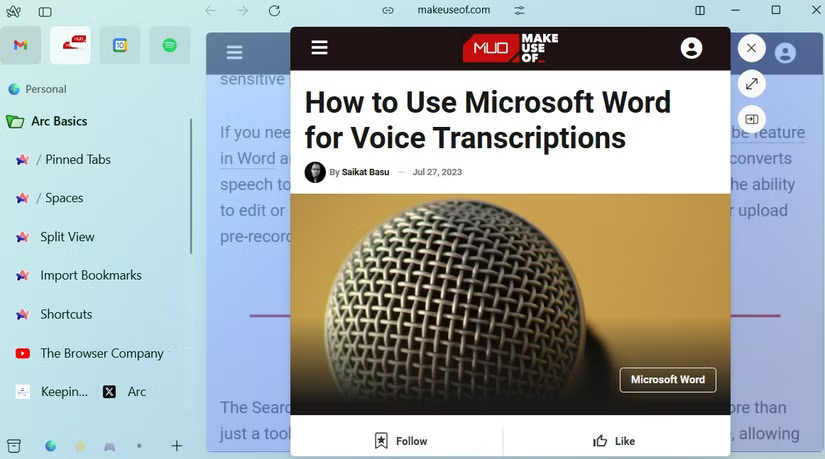825x459 pixels.
Task: Click the sidebar vertical scrollbar
Action: pos(190,186)
